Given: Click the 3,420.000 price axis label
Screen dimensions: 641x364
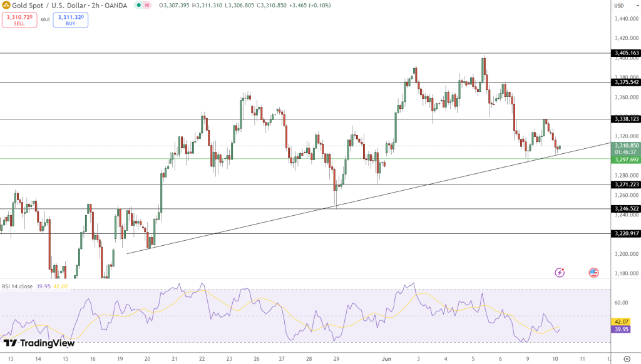Looking at the screenshot, I should click(626, 38).
